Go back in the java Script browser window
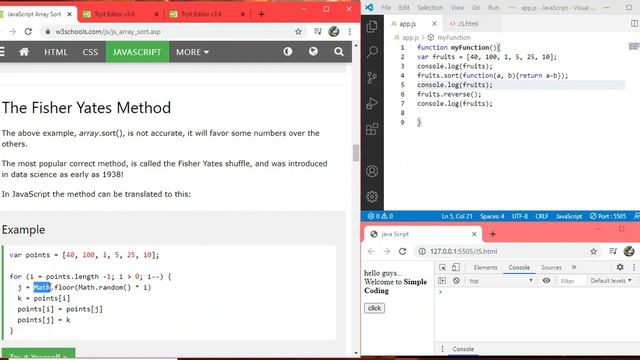This screenshot has height=360, width=640. (371, 251)
